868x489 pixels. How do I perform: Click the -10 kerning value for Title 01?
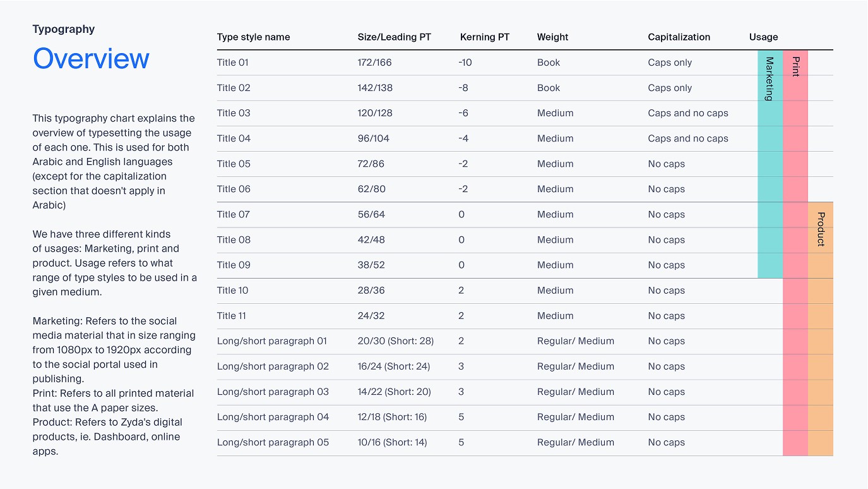(x=465, y=63)
